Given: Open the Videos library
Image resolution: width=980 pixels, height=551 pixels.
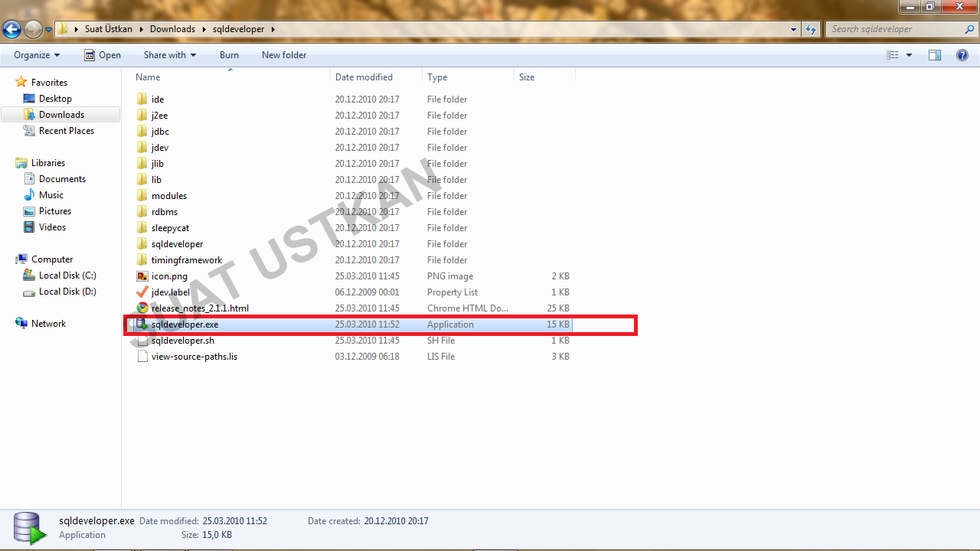Looking at the screenshot, I should (52, 227).
